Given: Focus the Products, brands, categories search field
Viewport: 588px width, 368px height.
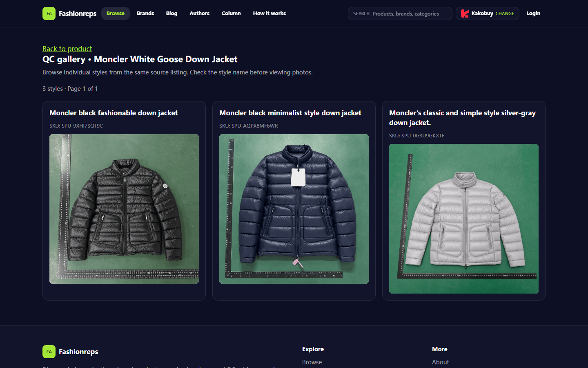Looking at the screenshot, I should [400, 13].
